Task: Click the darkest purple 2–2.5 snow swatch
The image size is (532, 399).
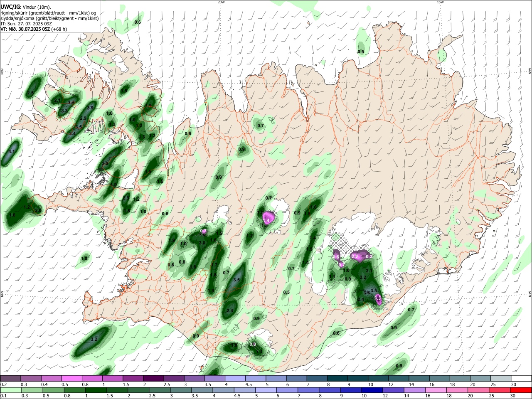Action: (153, 379)
